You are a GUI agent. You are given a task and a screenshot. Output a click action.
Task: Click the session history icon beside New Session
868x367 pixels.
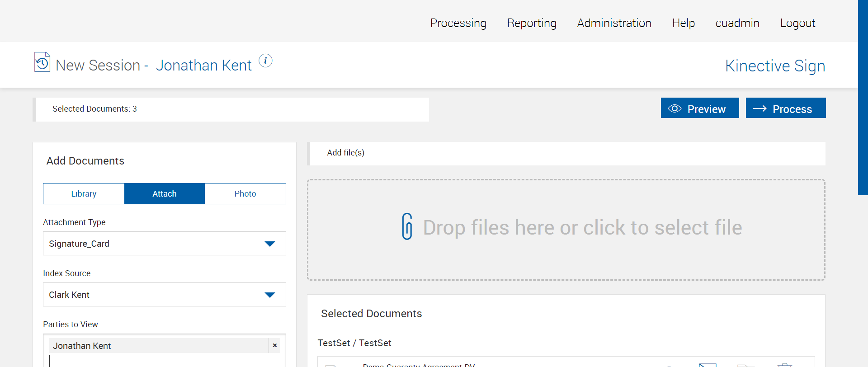coord(42,62)
